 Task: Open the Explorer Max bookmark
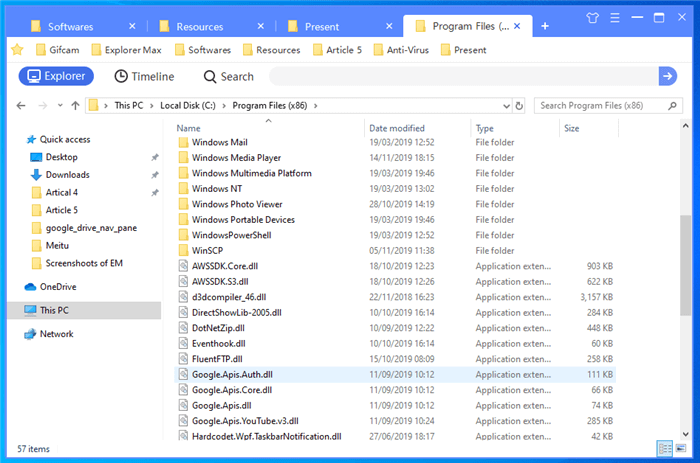pyautogui.click(x=126, y=50)
